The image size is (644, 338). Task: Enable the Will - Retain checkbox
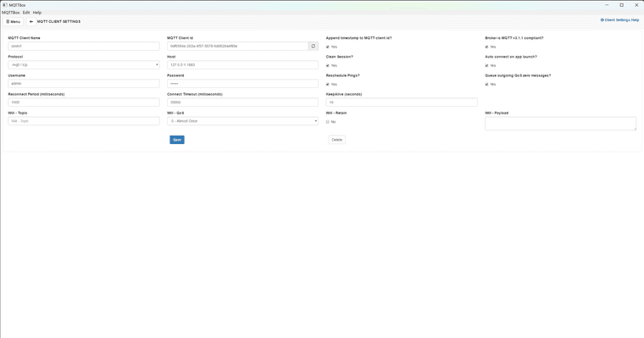pyautogui.click(x=328, y=122)
